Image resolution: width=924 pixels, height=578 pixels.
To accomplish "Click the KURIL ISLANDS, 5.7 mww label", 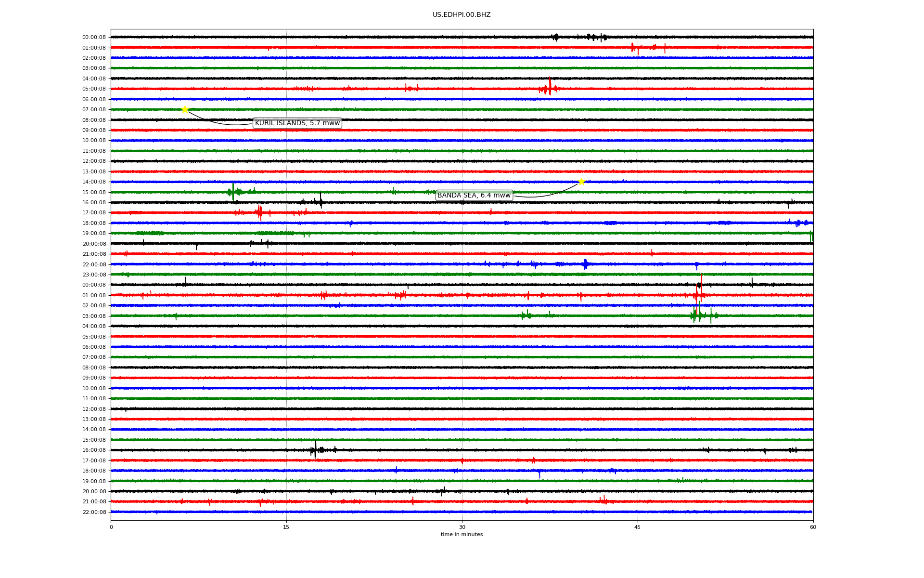I will click(x=297, y=123).
